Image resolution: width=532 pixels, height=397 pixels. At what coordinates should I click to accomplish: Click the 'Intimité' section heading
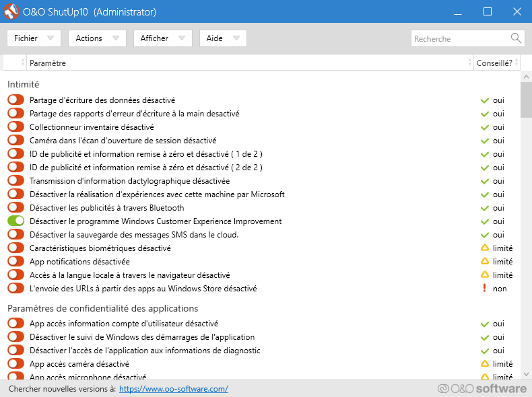pos(24,84)
